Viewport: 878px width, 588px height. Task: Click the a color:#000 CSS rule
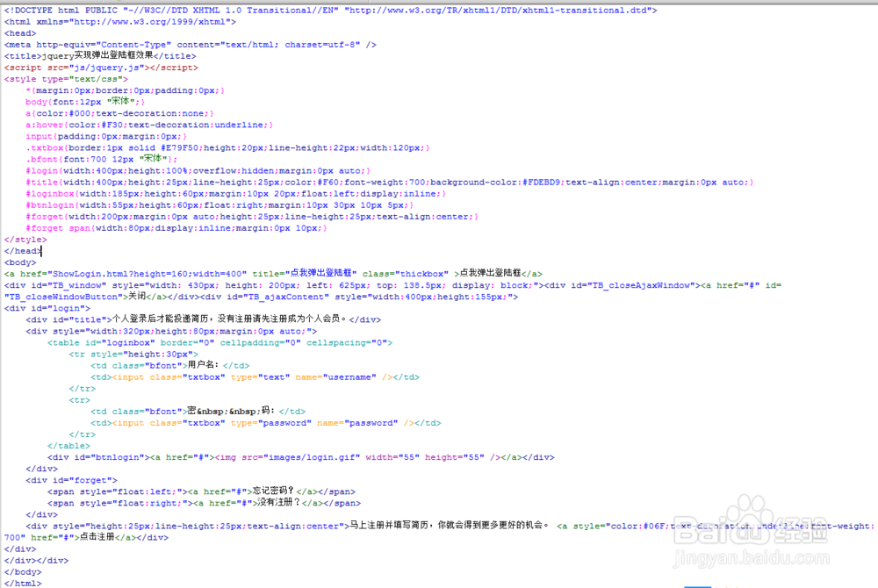pyautogui.click(x=119, y=113)
